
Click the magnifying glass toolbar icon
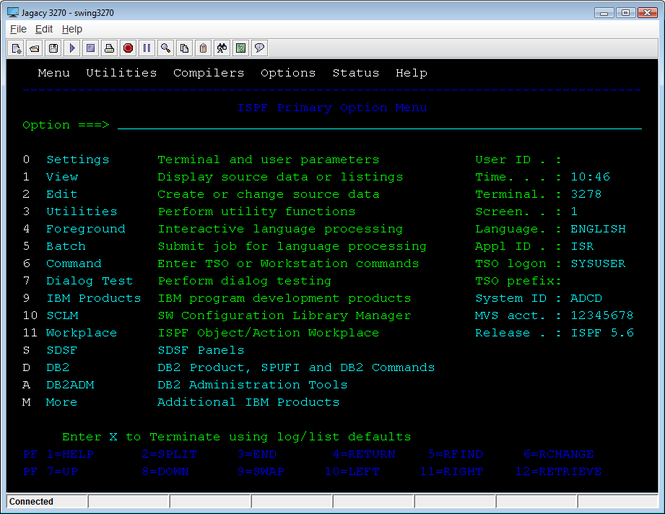[x=165, y=48]
